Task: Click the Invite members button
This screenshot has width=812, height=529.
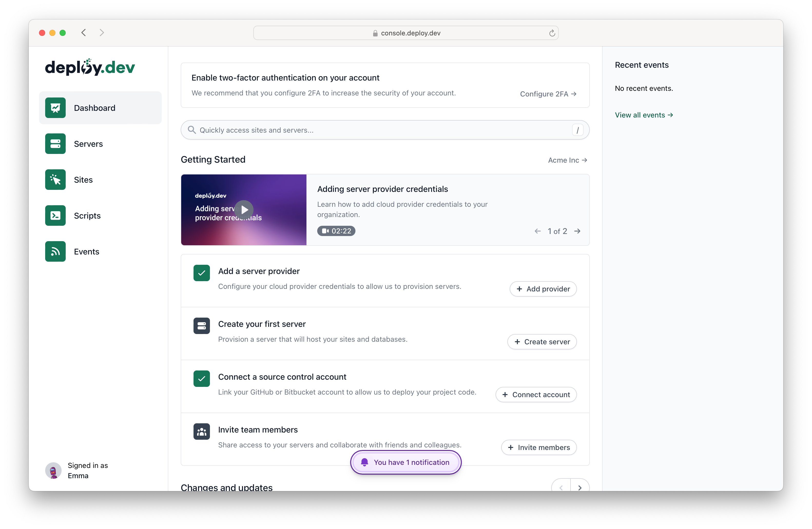Action: [539, 447]
